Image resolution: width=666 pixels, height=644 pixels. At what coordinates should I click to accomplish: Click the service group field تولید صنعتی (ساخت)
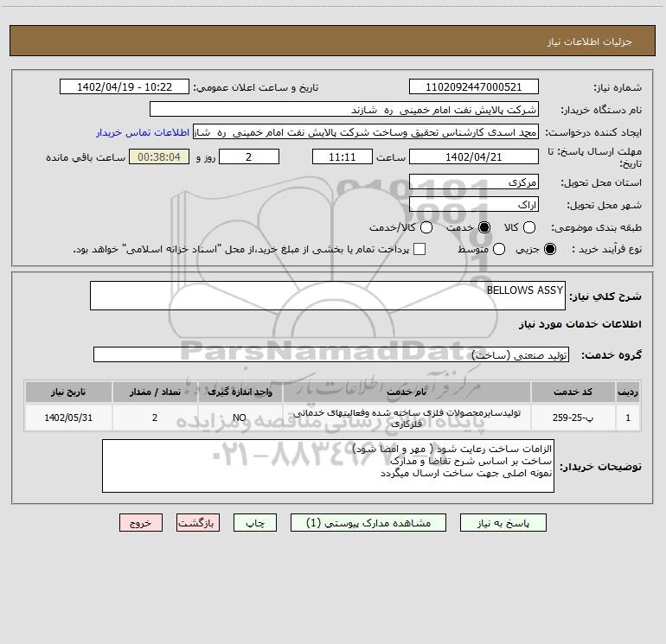pos(331,355)
